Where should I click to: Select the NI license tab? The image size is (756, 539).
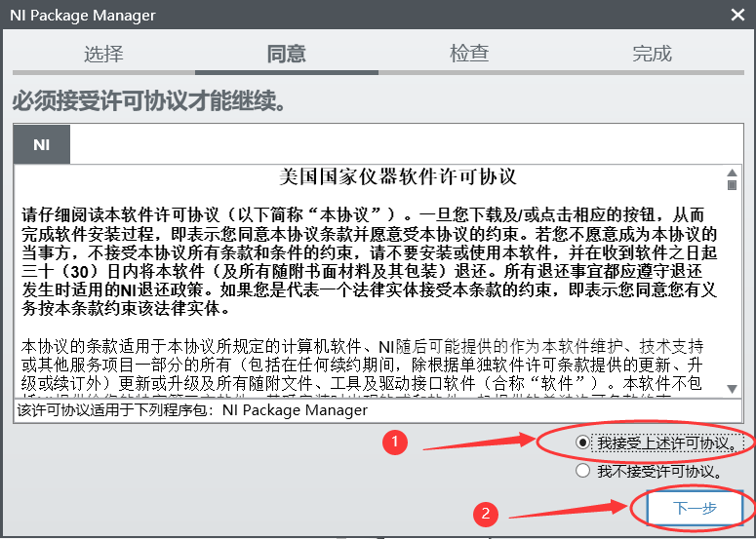tap(42, 144)
